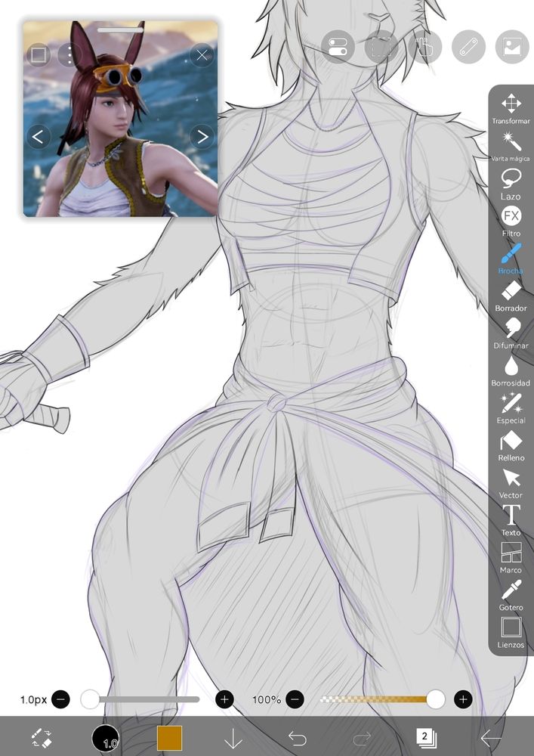
Task: Select the Borrosidad blur tool
Action: [x=511, y=370]
